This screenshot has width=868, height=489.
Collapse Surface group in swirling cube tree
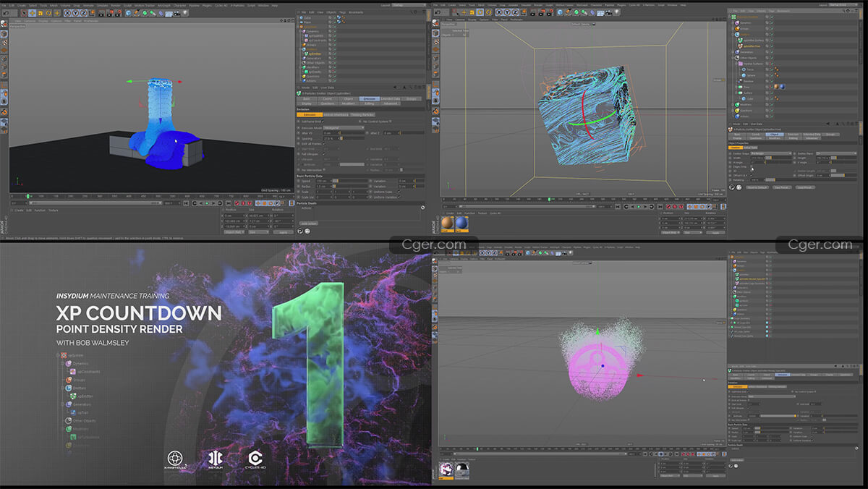736,93
